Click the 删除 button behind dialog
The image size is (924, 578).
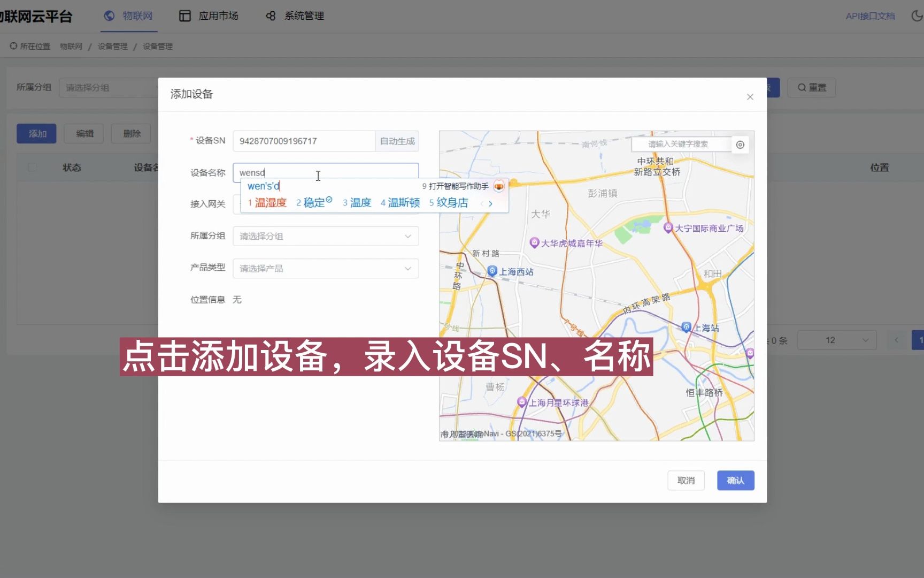click(131, 134)
